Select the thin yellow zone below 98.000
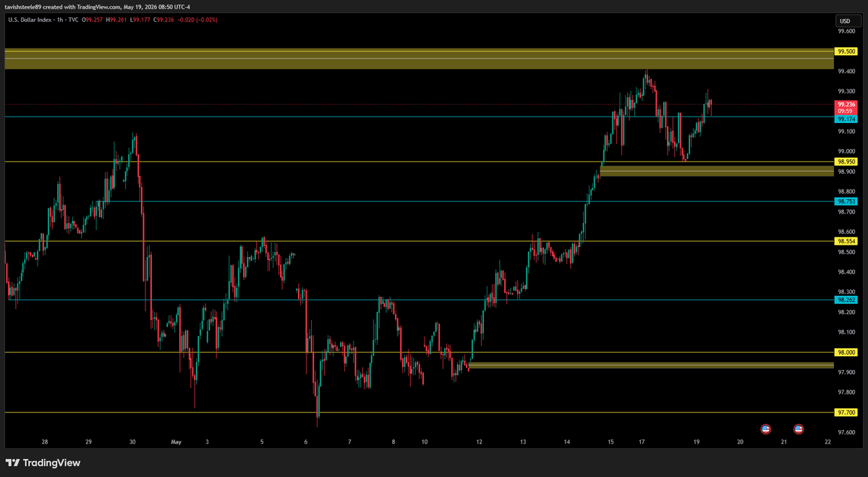Screen dimensions: 868x477 tap(651, 366)
